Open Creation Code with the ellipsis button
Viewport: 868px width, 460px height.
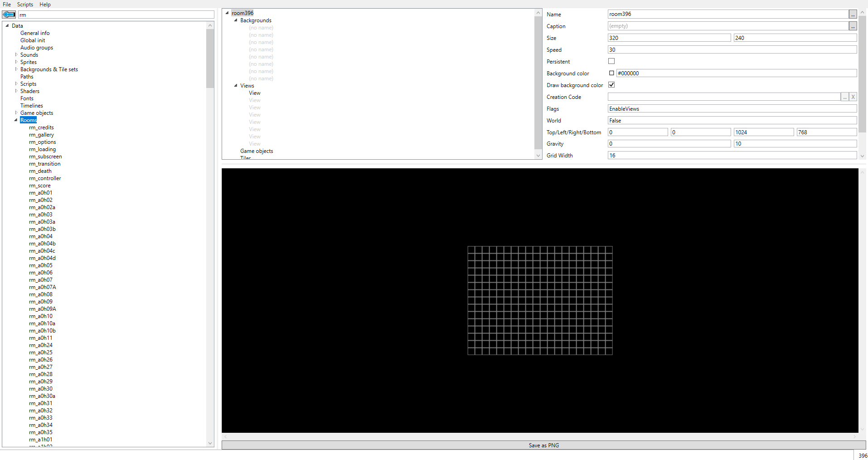click(x=844, y=97)
